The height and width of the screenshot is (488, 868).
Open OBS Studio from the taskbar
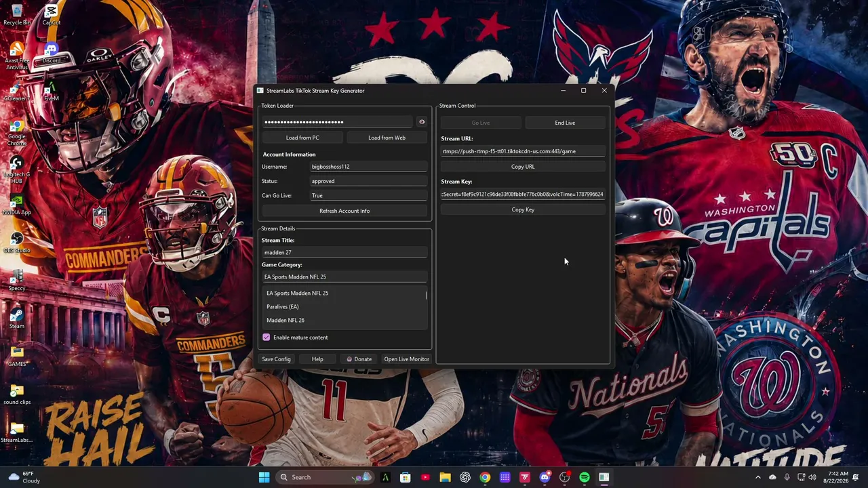[x=564, y=477]
